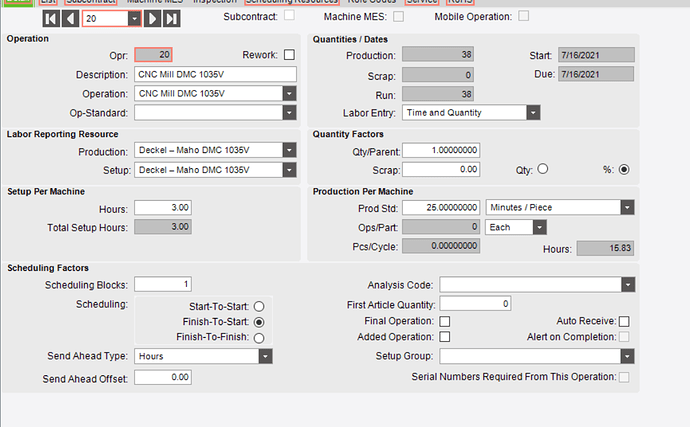Go to the previous operation record
The width and height of the screenshot is (690, 427).
pyautogui.click(x=70, y=18)
